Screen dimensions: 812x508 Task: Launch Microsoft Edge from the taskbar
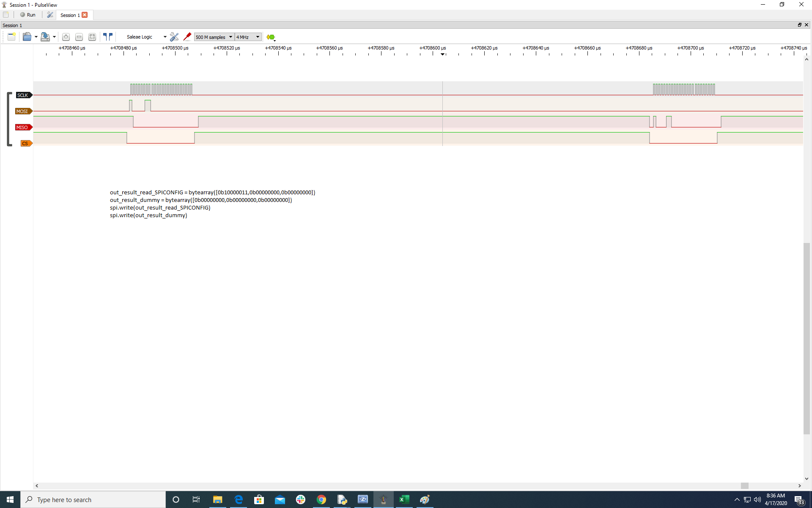(x=239, y=500)
